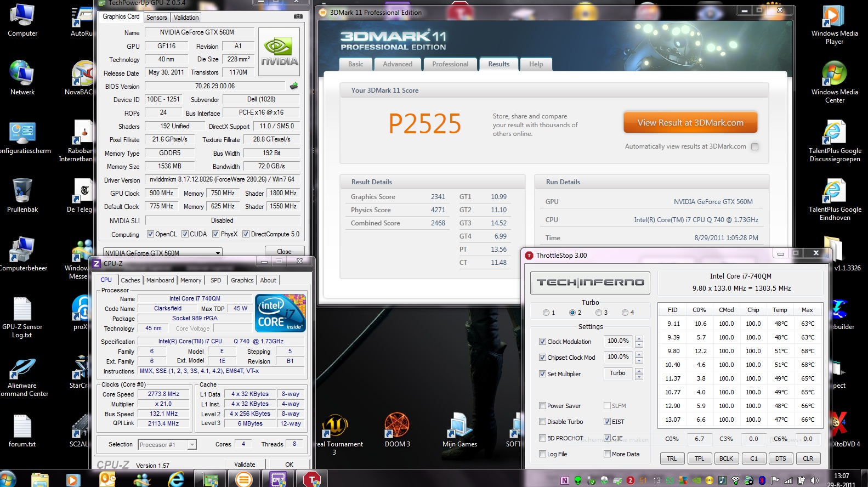Open Internet Explorer from the taskbar

(176, 479)
